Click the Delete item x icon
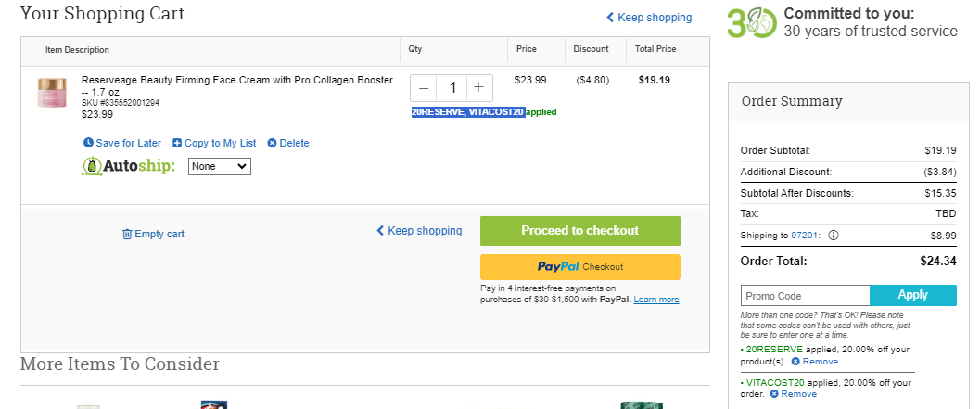The width and height of the screenshot is (980, 409). coord(272,143)
